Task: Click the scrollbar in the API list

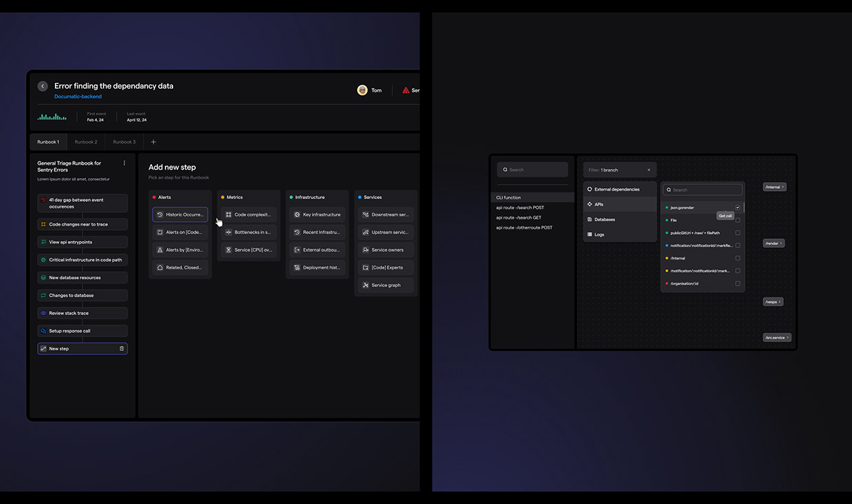Action: (x=743, y=207)
